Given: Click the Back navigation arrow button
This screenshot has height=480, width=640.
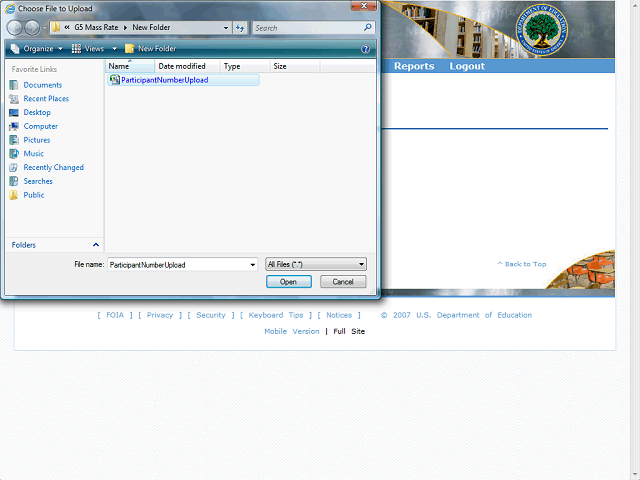Looking at the screenshot, I should (15, 28).
